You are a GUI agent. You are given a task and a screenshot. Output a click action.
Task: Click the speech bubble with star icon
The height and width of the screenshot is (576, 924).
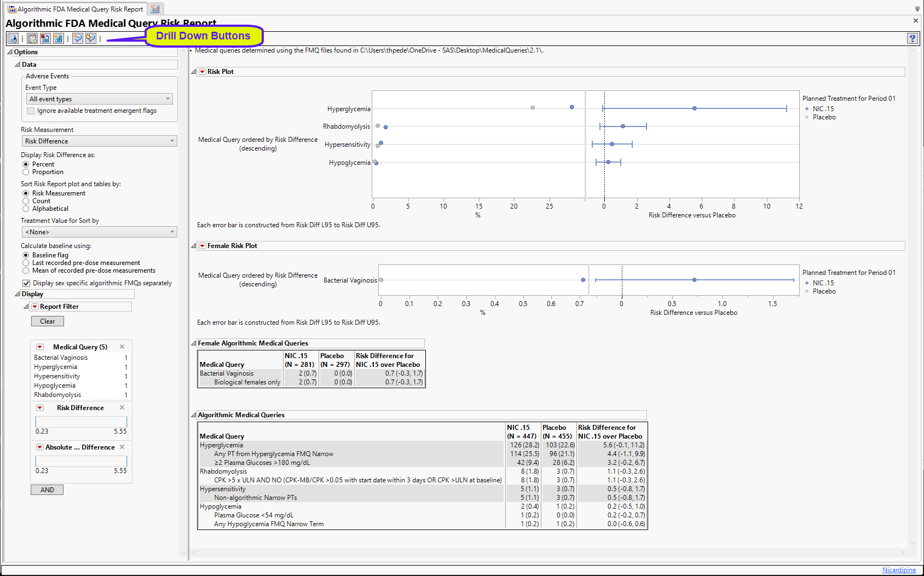pyautogui.click(x=78, y=38)
